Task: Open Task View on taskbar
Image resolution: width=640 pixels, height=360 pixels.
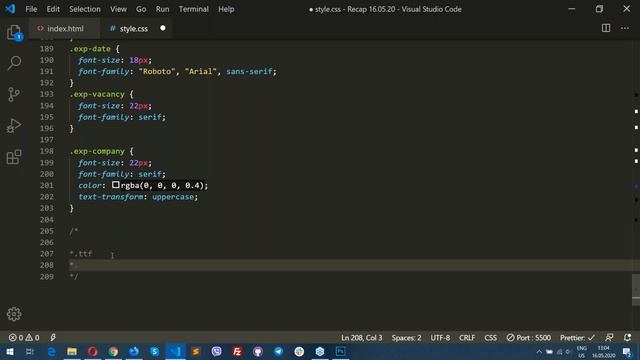Action: pos(29,351)
